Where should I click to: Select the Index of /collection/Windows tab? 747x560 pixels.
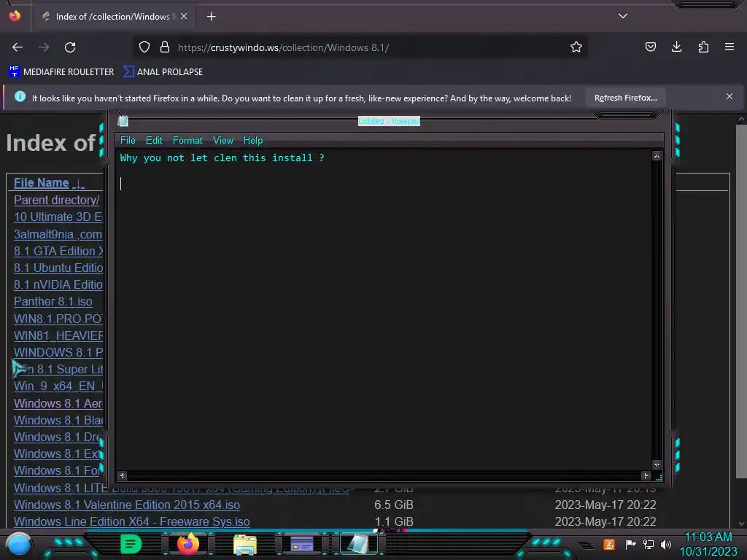pyautogui.click(x=115, y=16)
